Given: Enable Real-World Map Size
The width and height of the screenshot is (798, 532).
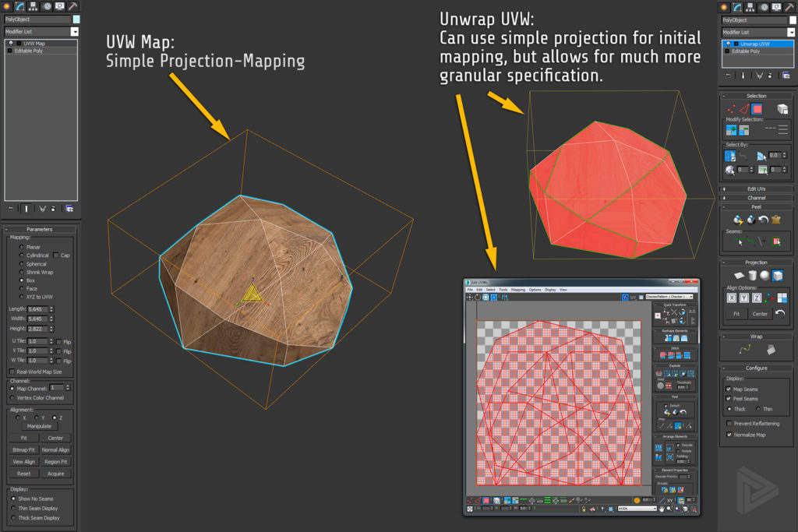Looking at the screenshot, I should click(x=10, y=372).
